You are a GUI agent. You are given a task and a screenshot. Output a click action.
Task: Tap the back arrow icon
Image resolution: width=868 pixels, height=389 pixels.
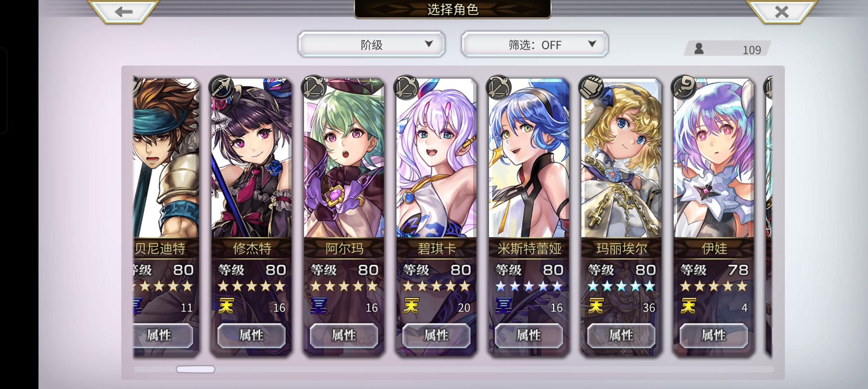123,12
